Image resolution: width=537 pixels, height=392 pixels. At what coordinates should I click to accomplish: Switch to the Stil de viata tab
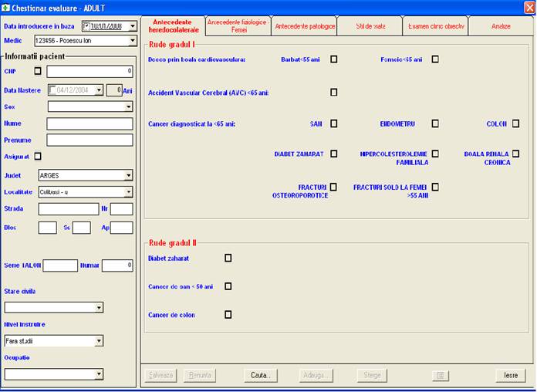[x=370, y=26]
